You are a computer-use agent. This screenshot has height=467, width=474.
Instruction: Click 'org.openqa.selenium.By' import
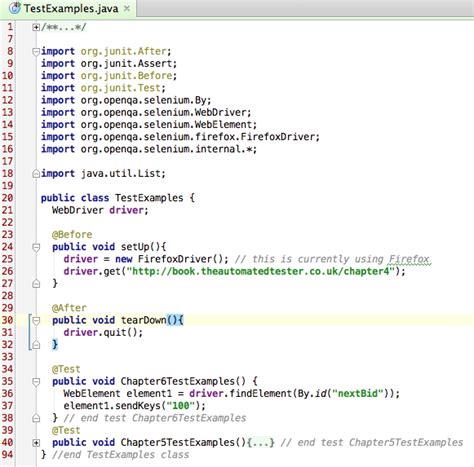pyautogui.click(x=145, y=100)
